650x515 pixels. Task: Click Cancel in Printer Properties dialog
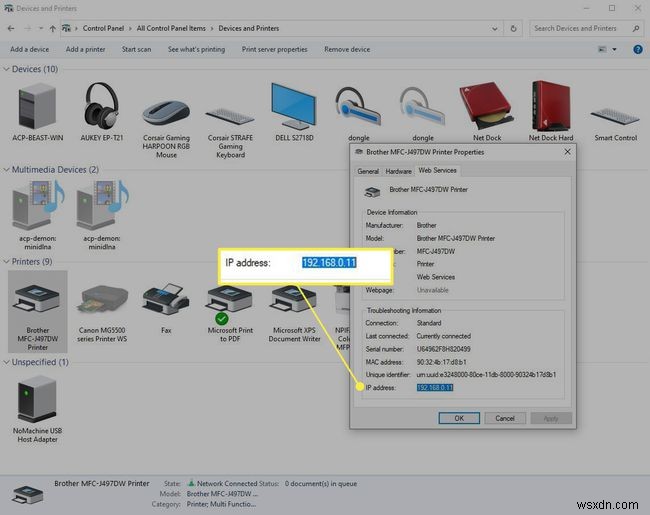(505, 418)
